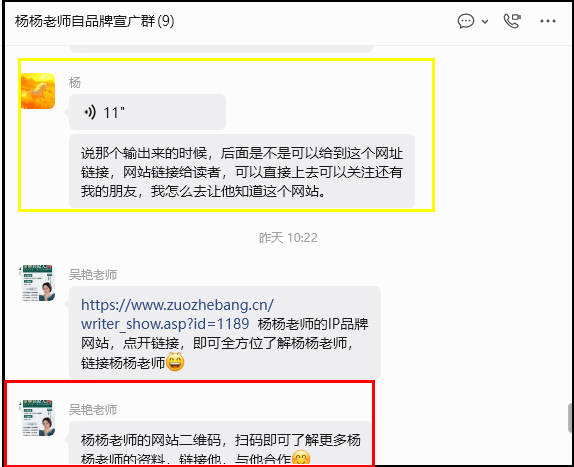Click the smiling emoji in bottom message
Screen dimensions: 574x467
pyautogui.click(x=301, y=457)
